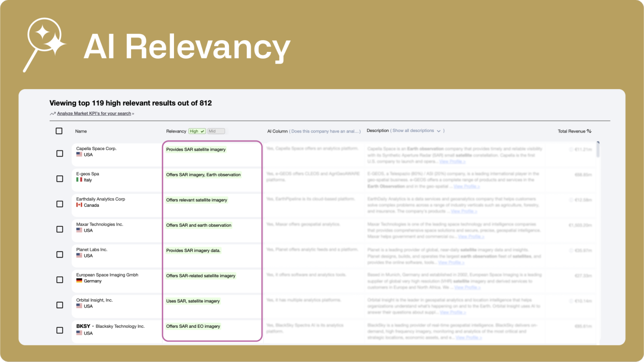Click 'Provides SAR satellite imagery' relevancy tag

pos(196,150)
